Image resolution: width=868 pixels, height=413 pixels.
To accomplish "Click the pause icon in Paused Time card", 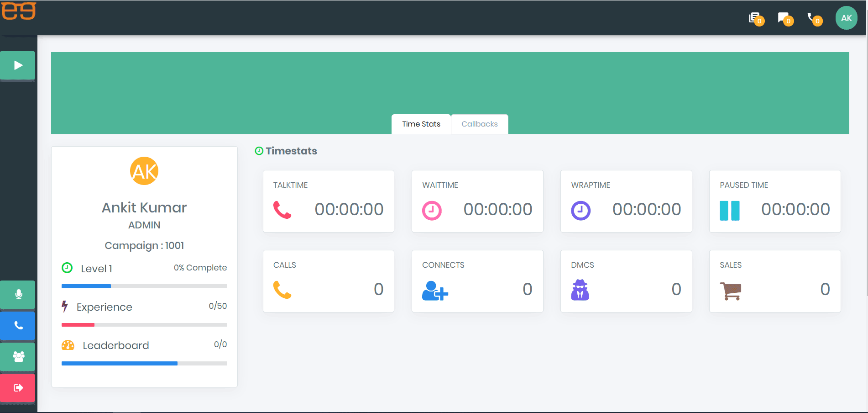I will (729, 211).
